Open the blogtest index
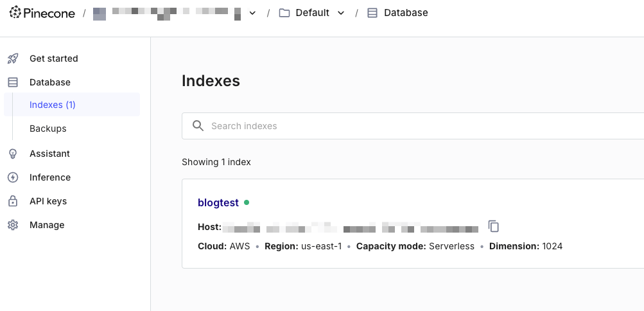644x311 pixels. tap(218, 202)
